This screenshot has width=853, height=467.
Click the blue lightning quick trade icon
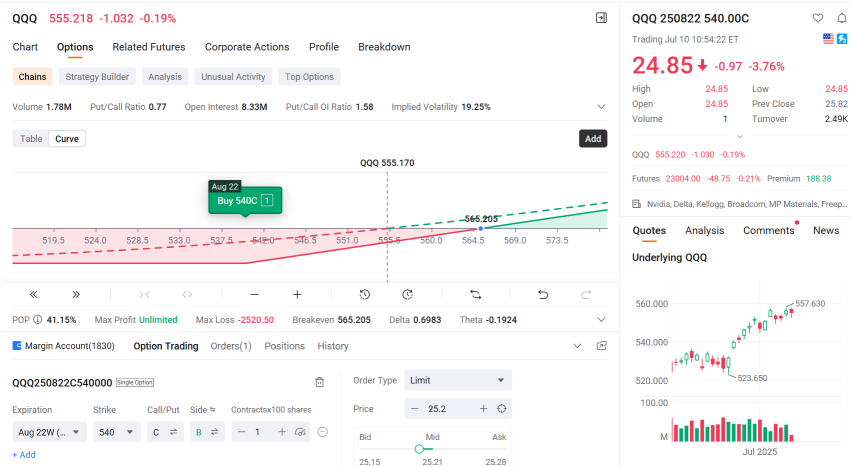point(842,39)
